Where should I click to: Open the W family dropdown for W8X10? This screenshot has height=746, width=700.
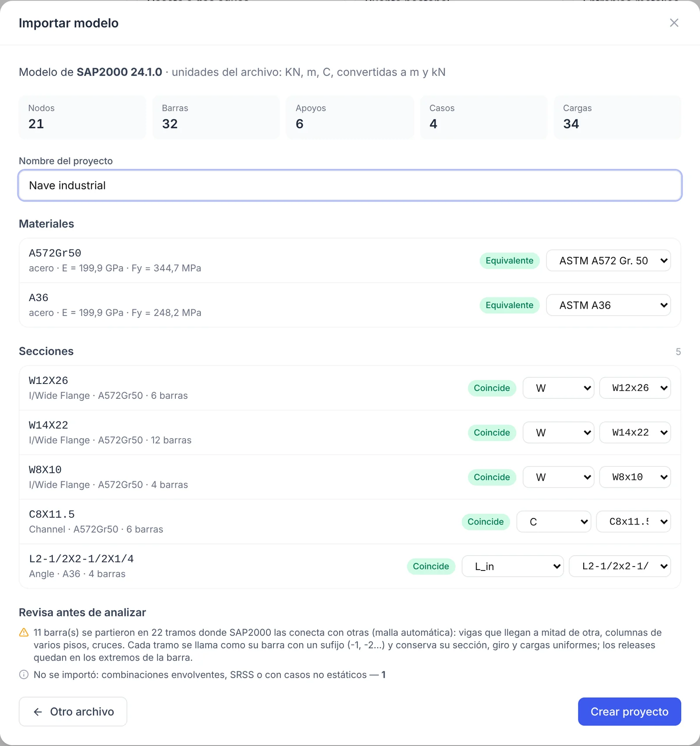pos(558,477)
